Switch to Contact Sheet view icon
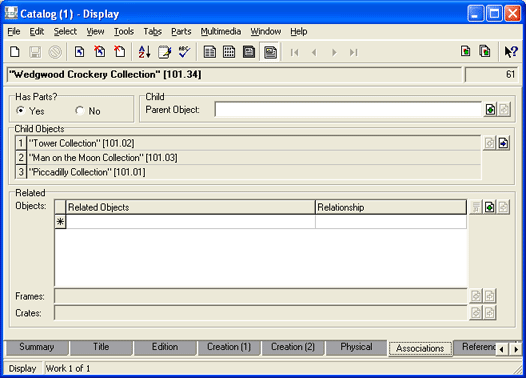Image resolution: width=526 pixels, height=378 pixels. (249, 52)
